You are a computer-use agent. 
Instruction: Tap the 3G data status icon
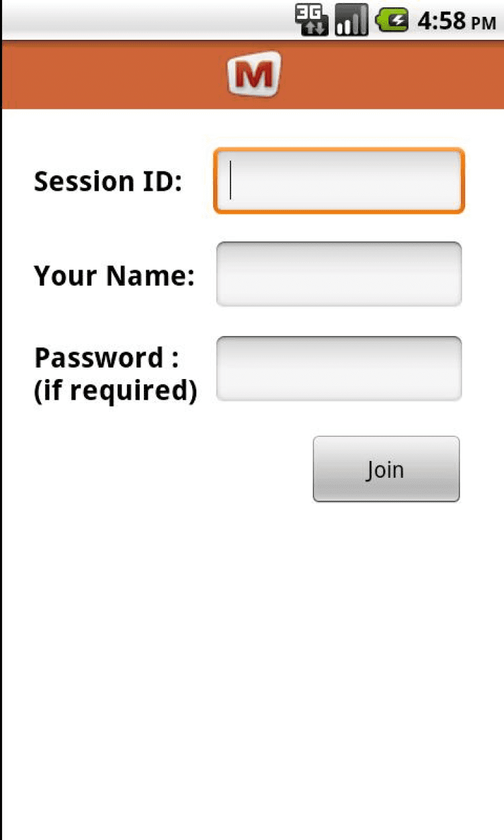point(312,19)
